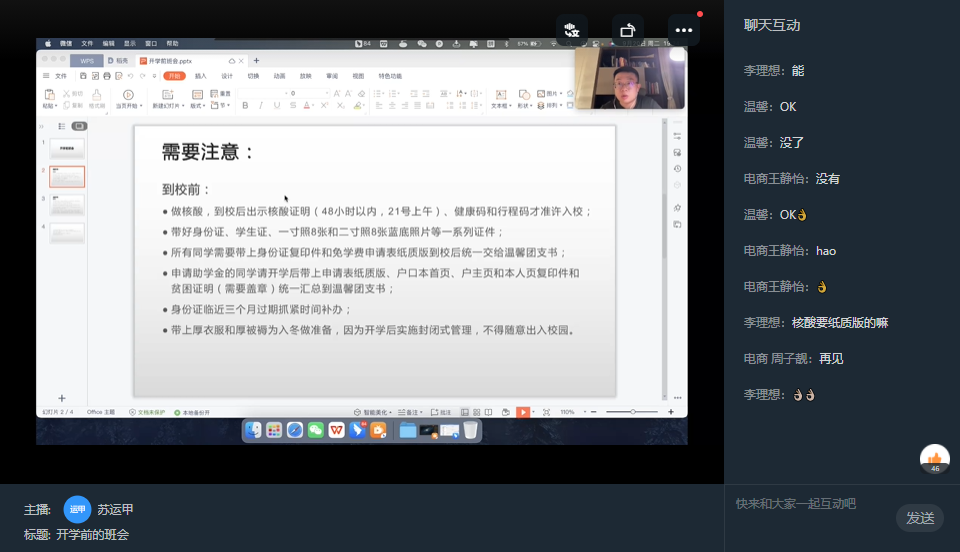Expand the 新建幻灯片 dropdown arrow
The height and width of the screenshot is (552, 960).
pyautogui.click(x=183, y=106)
